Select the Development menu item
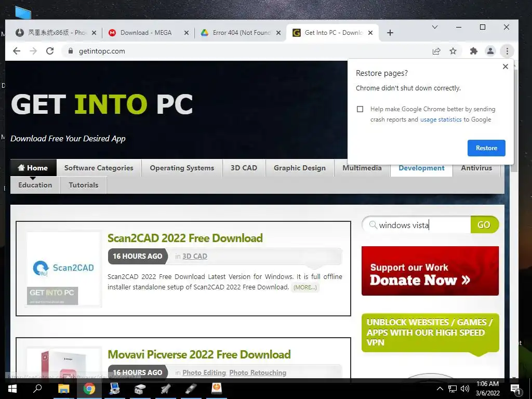The width and height of the screenshot is (532, 399). pyautogui.click(x=421, y=168)
